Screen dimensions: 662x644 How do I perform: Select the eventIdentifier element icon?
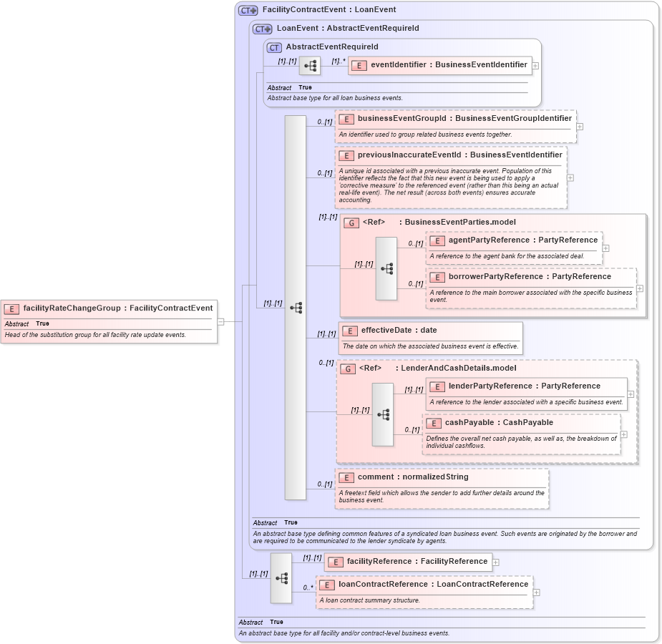tap(358, 64)
